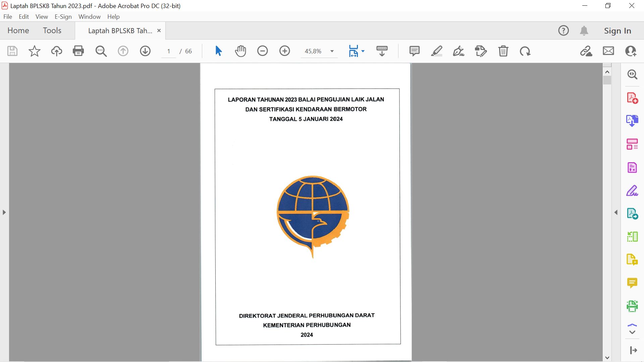Open the E-Sign menu
644x362 pixels.
coord(63,16)
